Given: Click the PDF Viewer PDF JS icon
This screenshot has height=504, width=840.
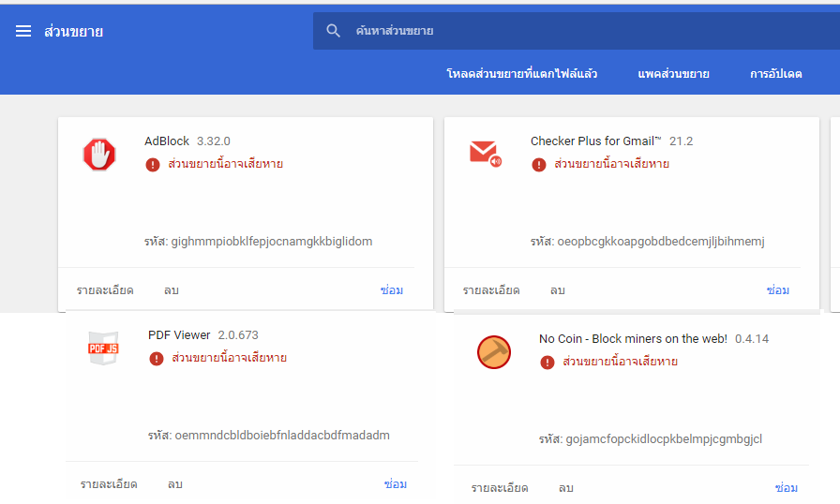Looking at the screenshot, I should (103, 348).
